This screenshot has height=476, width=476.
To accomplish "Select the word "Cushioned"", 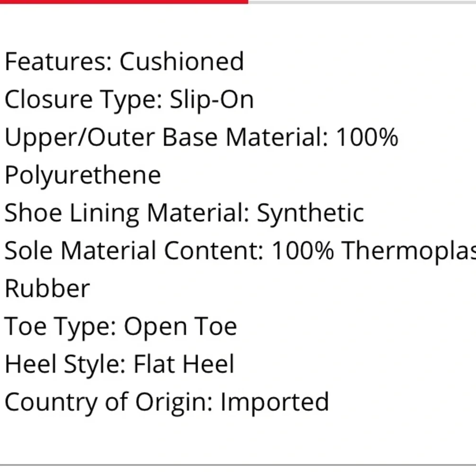I will [181, 62].
